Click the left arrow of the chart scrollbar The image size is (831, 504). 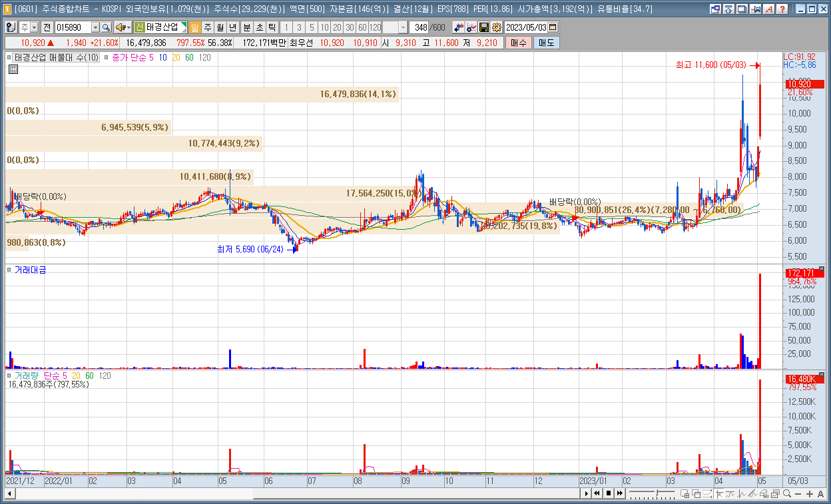click(9, 493)
